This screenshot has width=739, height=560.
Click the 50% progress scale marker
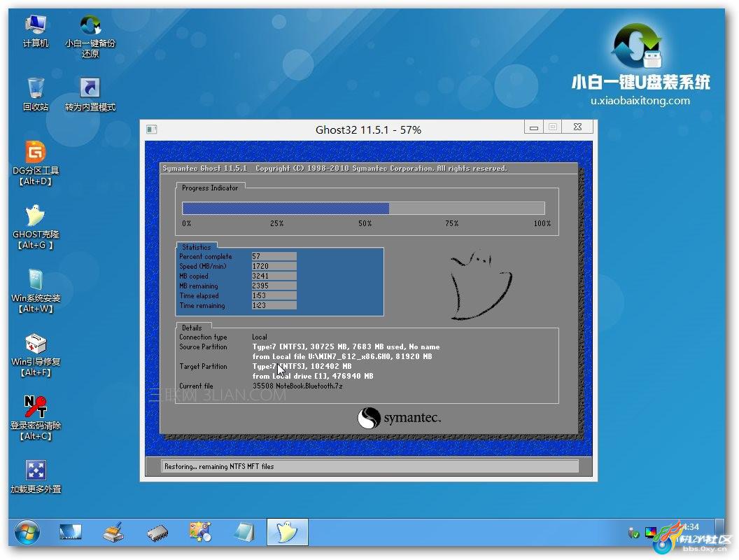pos(365,223)
